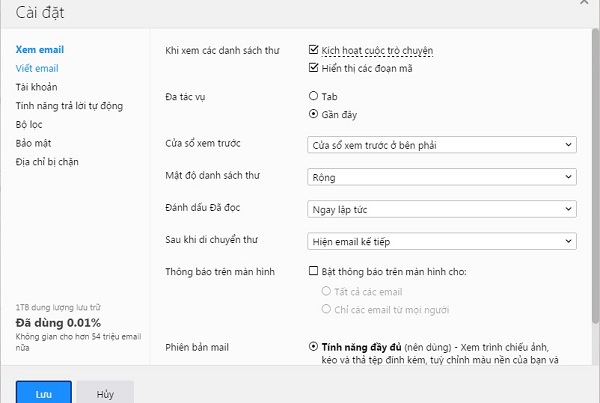Select the Gần đây radio option

[x=314, y=115]
